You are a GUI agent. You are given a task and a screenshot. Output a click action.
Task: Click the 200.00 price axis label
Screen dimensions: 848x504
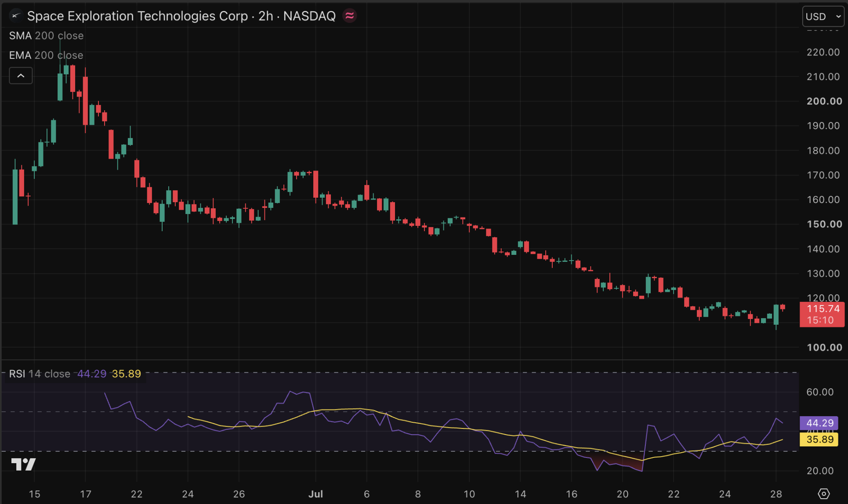824,102
